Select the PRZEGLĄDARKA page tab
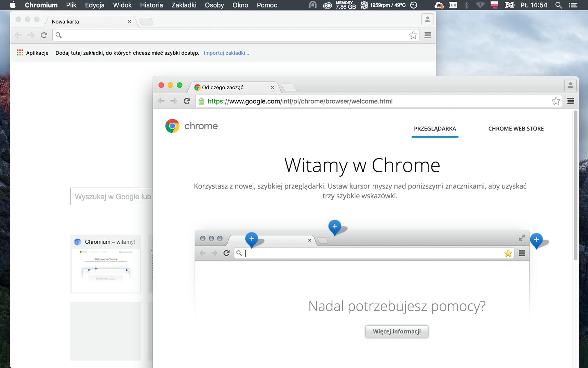The height and width of the screenshot is (368, 588). pyautogui.click(x=435, y=129)
